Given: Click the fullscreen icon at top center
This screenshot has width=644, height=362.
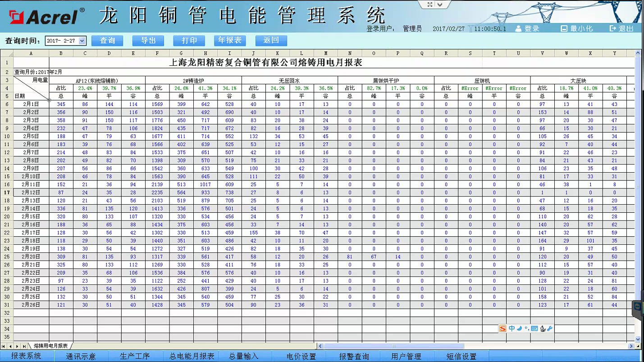Looking at the screenshot, I should point(429,5).
